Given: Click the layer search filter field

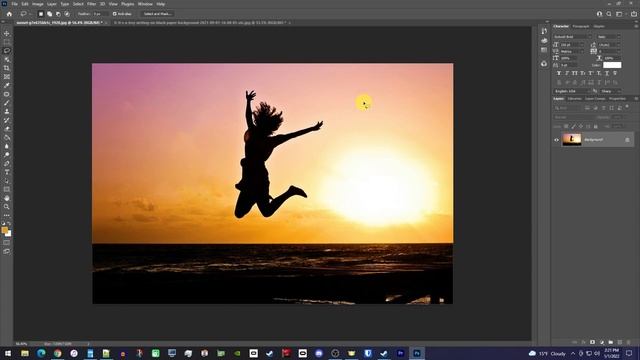Looking at the screenshot, I should [567, 108].
